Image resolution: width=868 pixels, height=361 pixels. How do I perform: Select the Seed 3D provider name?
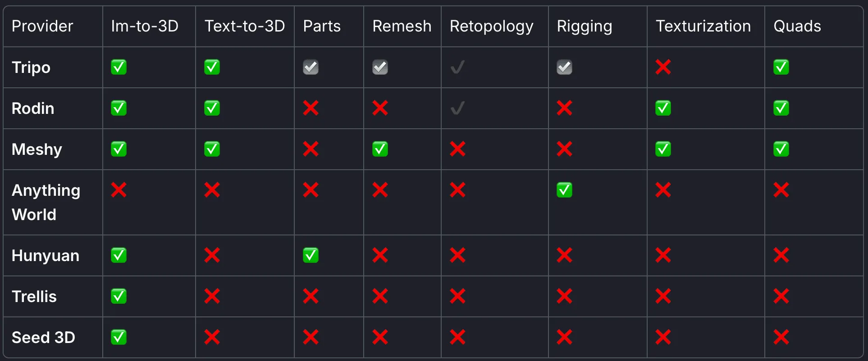[43, 338]
